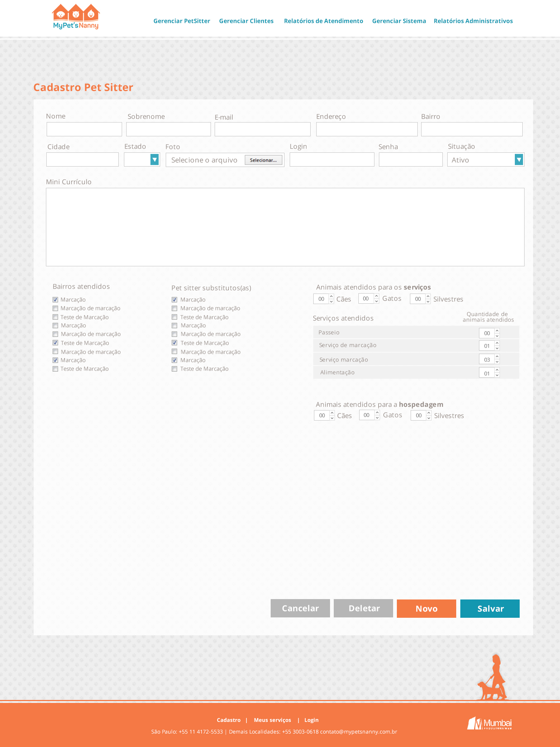560x747 pixels.
Task: Uncheck first Marcação in Bairros atendidos
Action: 55,300
